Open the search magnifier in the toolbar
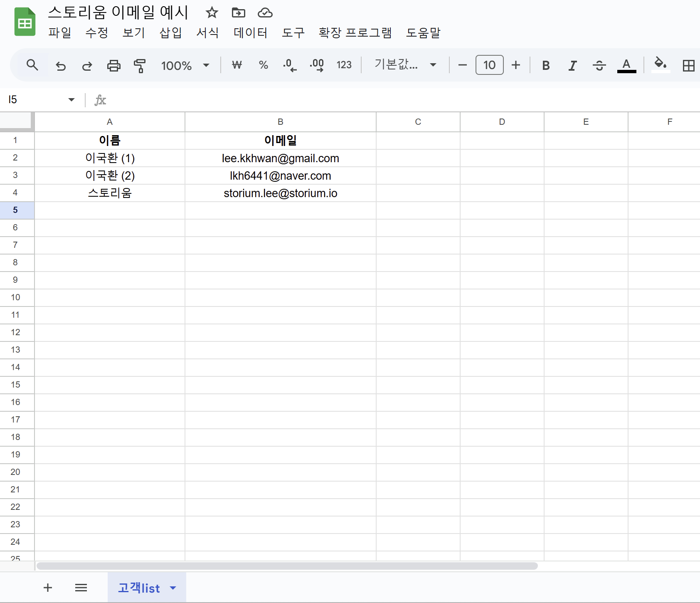 point(32,65)
